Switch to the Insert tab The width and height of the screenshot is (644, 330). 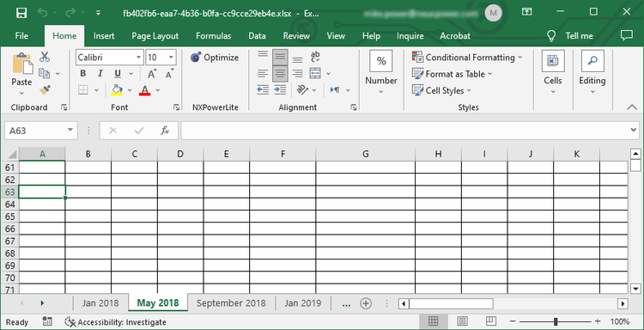[104, 36]
